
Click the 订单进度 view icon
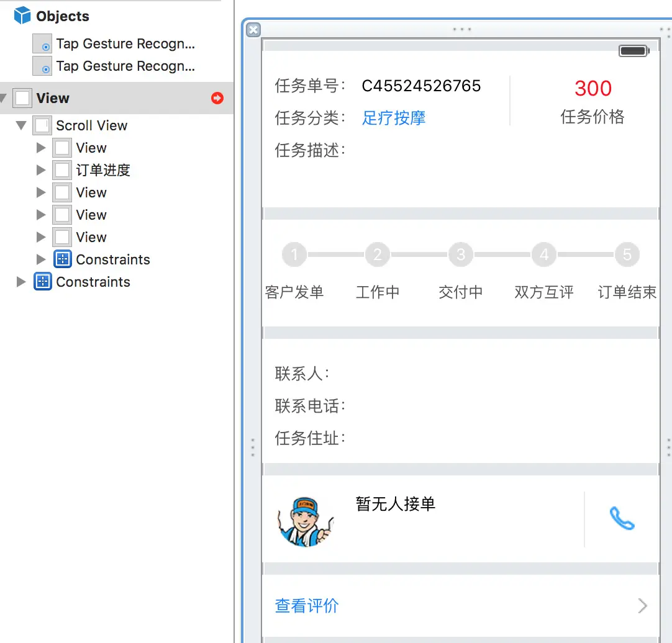point(62,170)
